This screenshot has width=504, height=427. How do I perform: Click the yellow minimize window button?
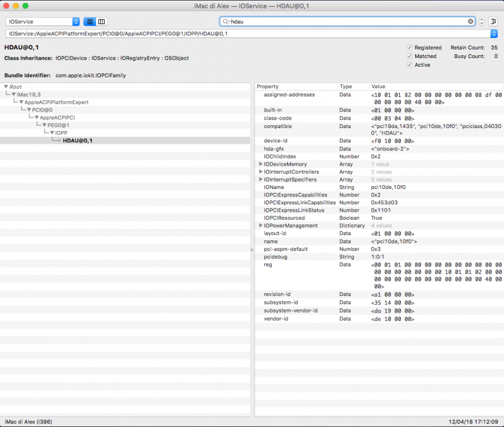point(16,6)
